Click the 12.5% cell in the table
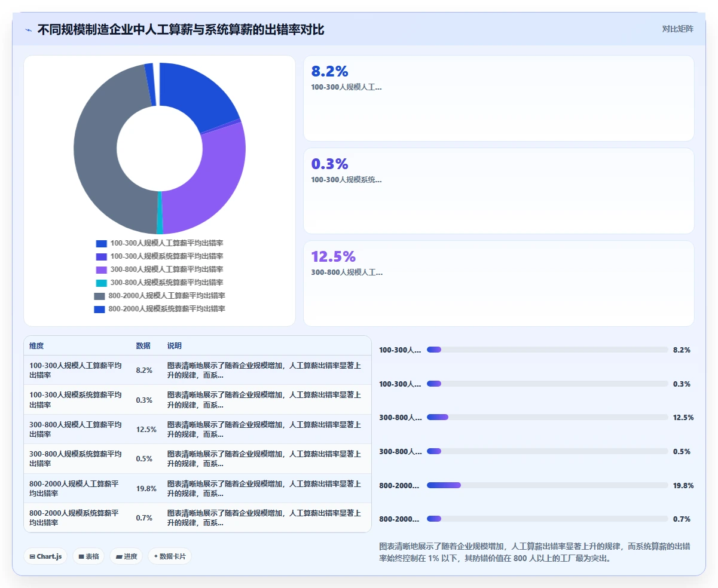The image size is (718, 588). [x=146, y=429]
